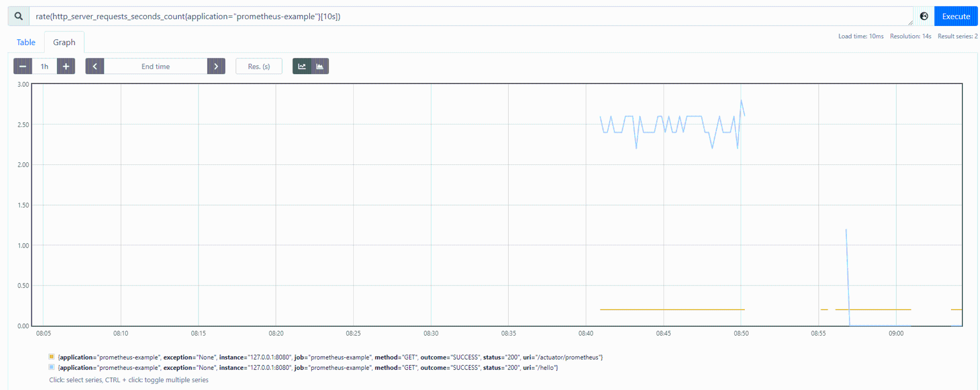Switch to the Table tab
Screen dimensions: 980x390
point(26,42)
